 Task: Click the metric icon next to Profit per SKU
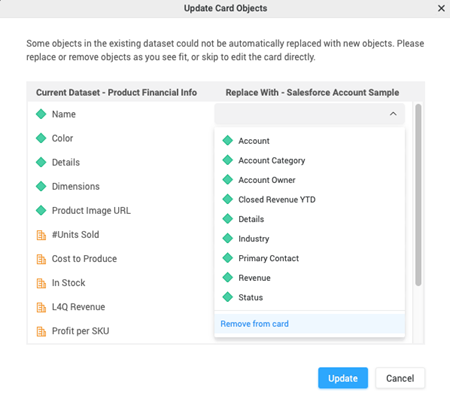click(41, 331)
